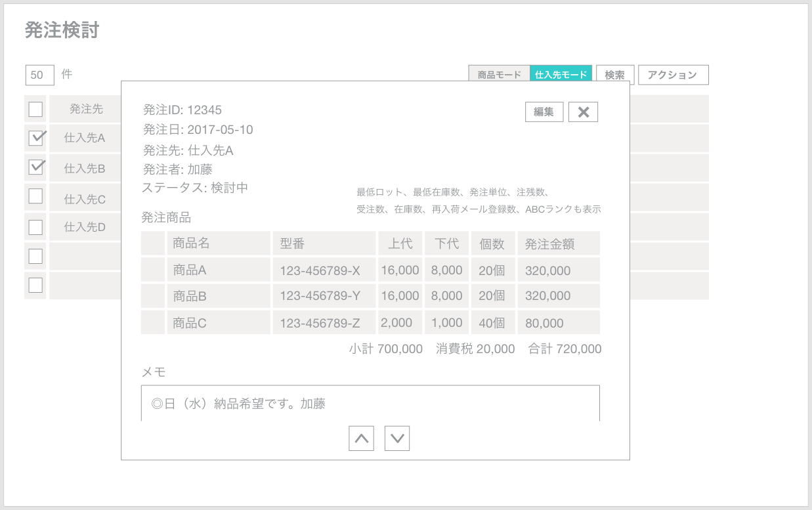Close the order detail dialog with X
This screenshot has height=510, width=812.
[x=583, y=112]
